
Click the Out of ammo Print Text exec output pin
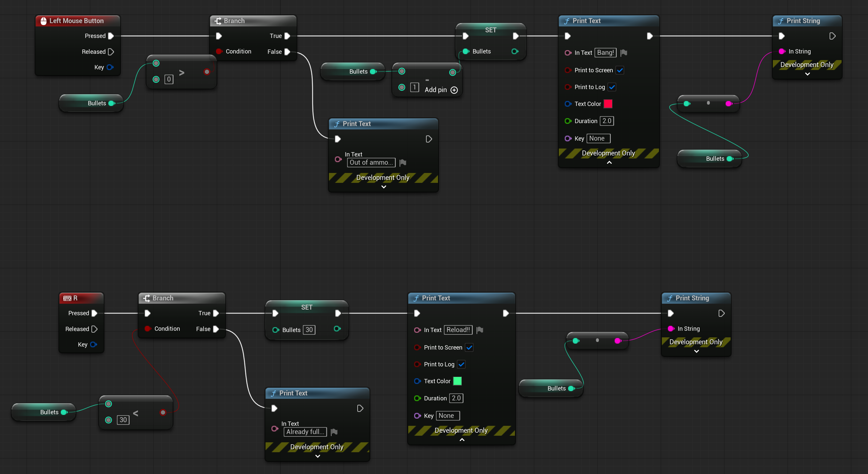click(x=429, y=139)
